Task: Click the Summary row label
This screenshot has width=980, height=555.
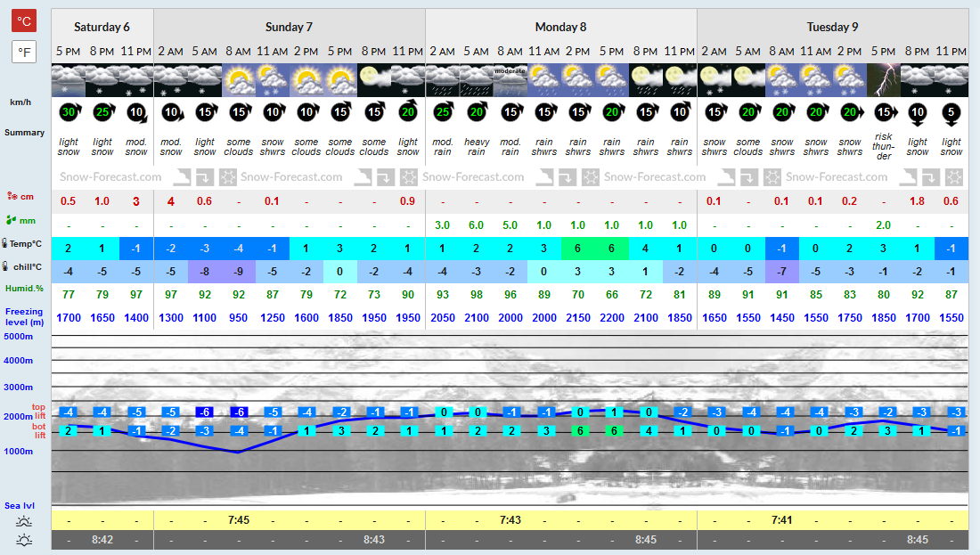Action: [24, 133]
